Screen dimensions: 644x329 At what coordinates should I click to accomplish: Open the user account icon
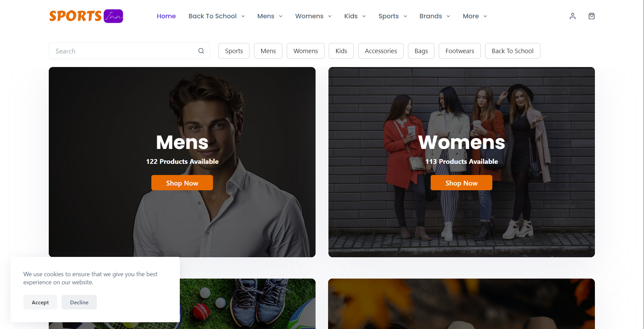coord(573,16)
